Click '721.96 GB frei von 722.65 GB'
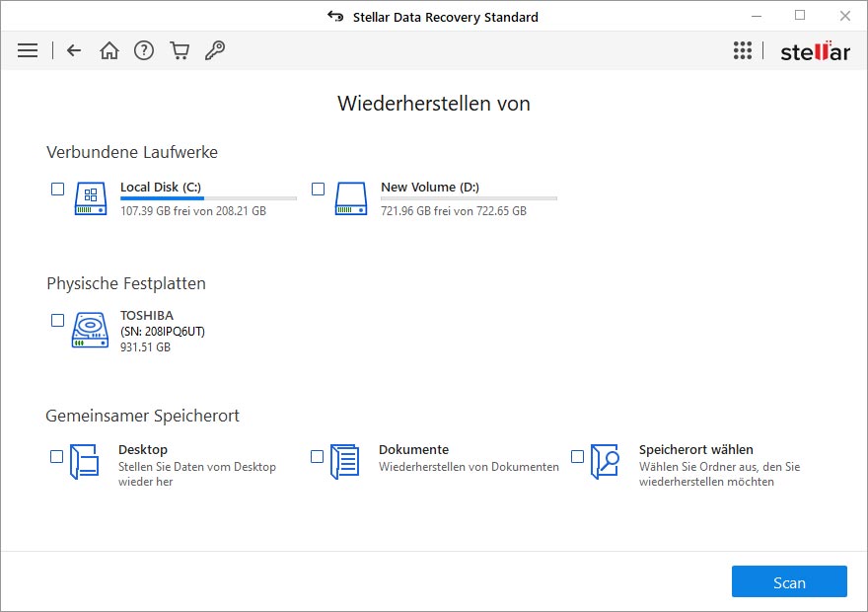The height and width of the screenshot is (612, 868). click(454, 211)
